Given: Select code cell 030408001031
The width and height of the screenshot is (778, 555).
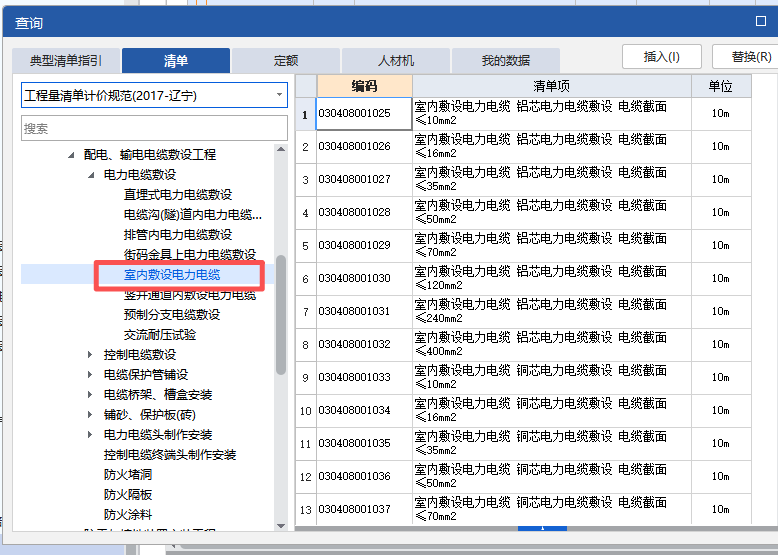Looking at the screenshot, I should (364, 311).
